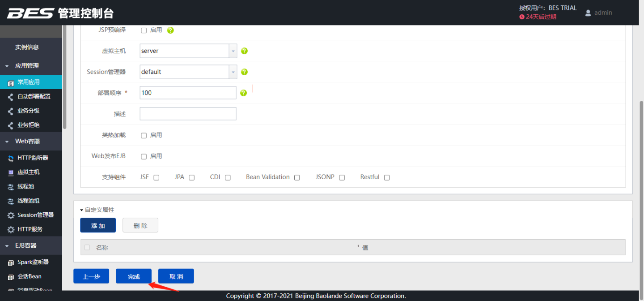Click 取消 to cancel

pos(176,276)
